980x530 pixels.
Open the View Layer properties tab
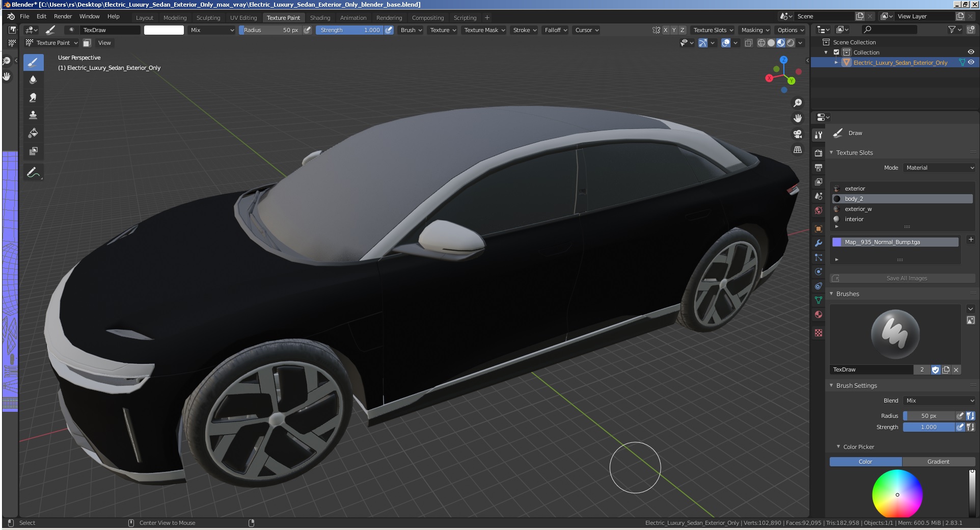tap(819, 181)
